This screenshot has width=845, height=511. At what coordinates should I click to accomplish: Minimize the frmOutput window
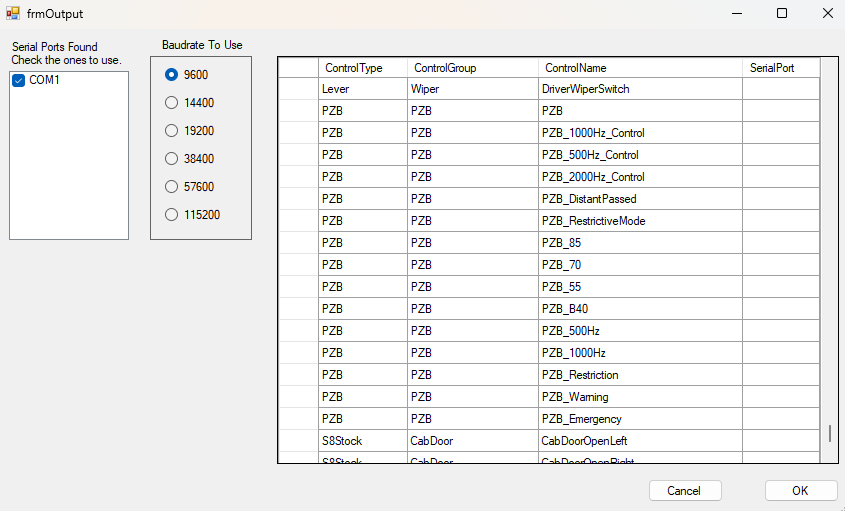click(737, 13)
